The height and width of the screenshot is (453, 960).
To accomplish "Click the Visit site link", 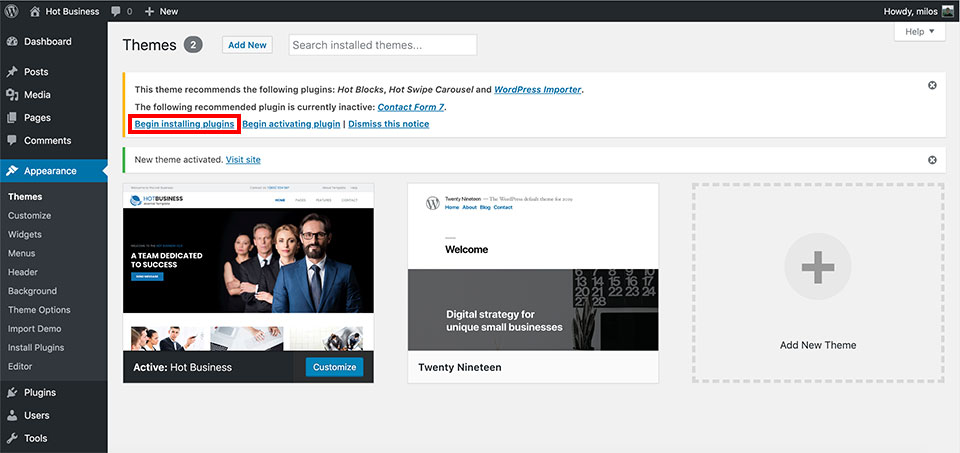I will [243, 160].
